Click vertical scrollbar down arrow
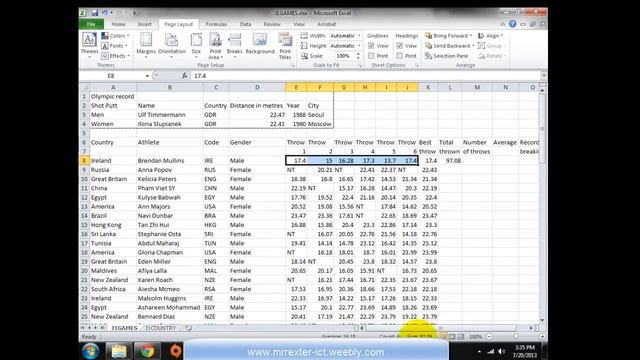Image resolution: width=640 pixels, height=360 pixels. point(542,321)
